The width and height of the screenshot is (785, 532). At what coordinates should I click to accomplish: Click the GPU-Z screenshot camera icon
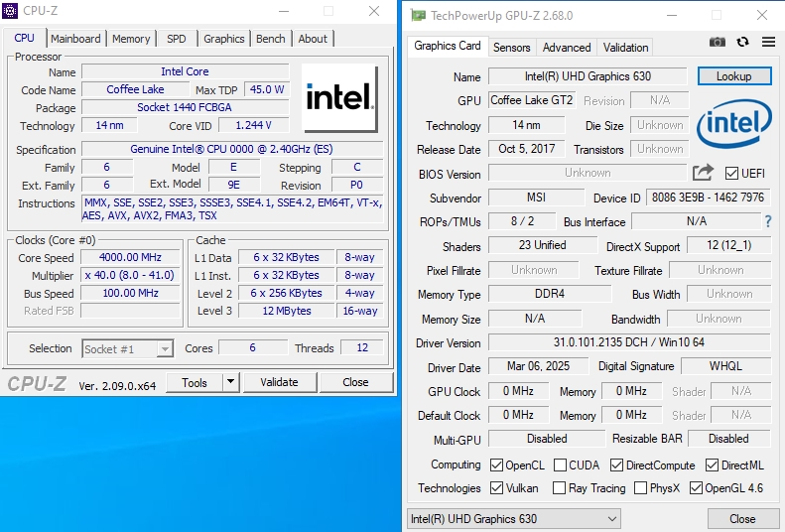718,42
